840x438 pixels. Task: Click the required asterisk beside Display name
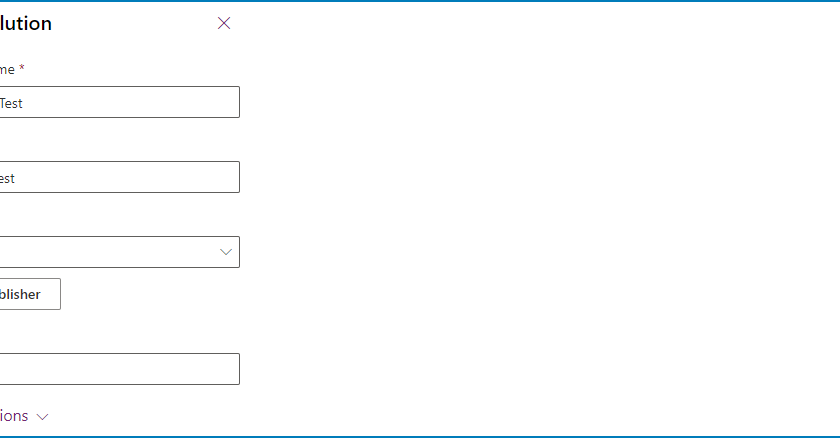tap(22, 69)
